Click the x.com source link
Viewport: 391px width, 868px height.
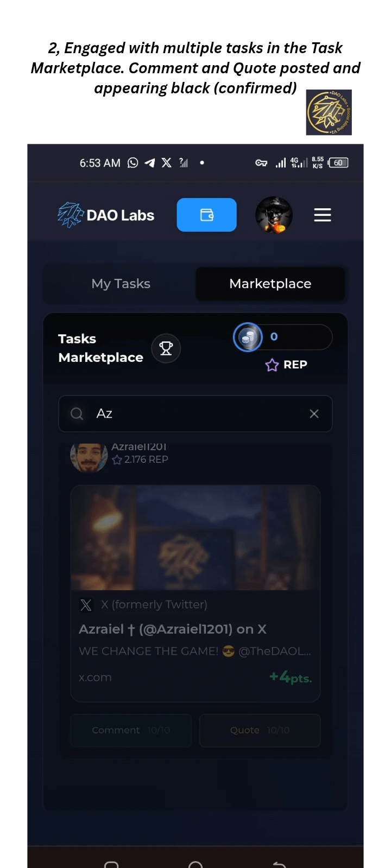coord(95,678)
